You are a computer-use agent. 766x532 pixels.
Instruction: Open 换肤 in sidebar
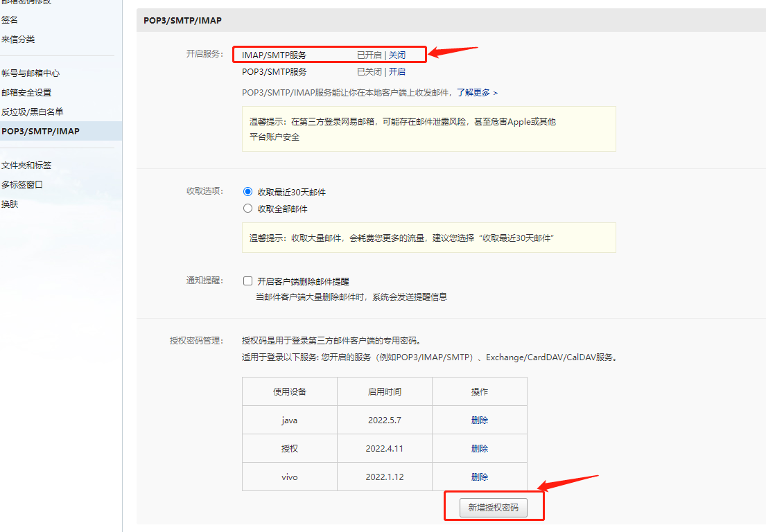point(10,204)
